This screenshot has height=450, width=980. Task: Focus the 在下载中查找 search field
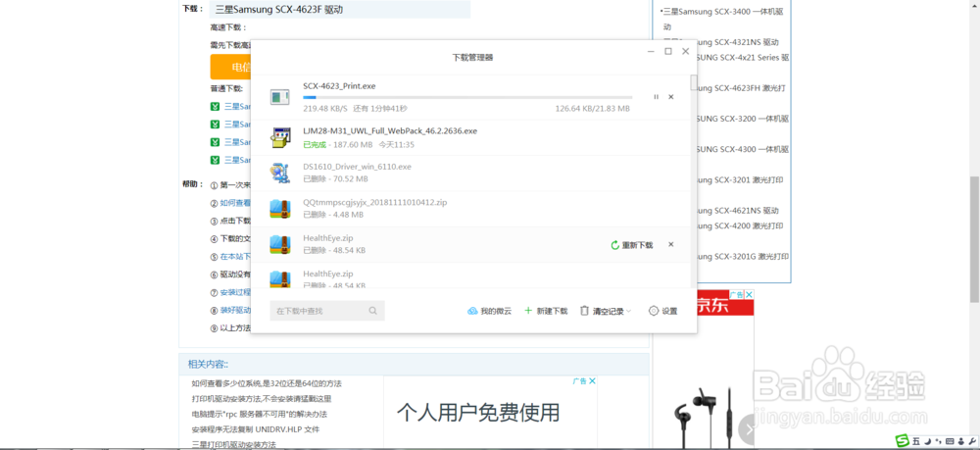point(327,311)
